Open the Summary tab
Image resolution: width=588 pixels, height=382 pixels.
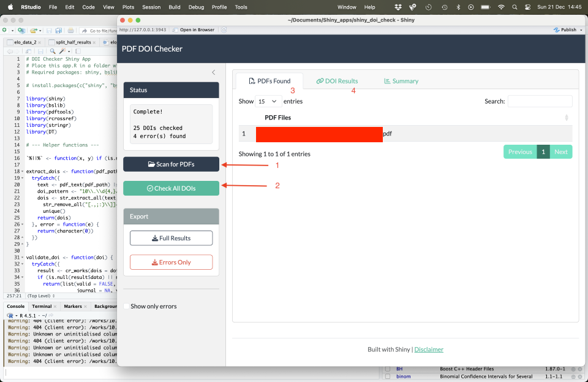[x=401, y=81]
